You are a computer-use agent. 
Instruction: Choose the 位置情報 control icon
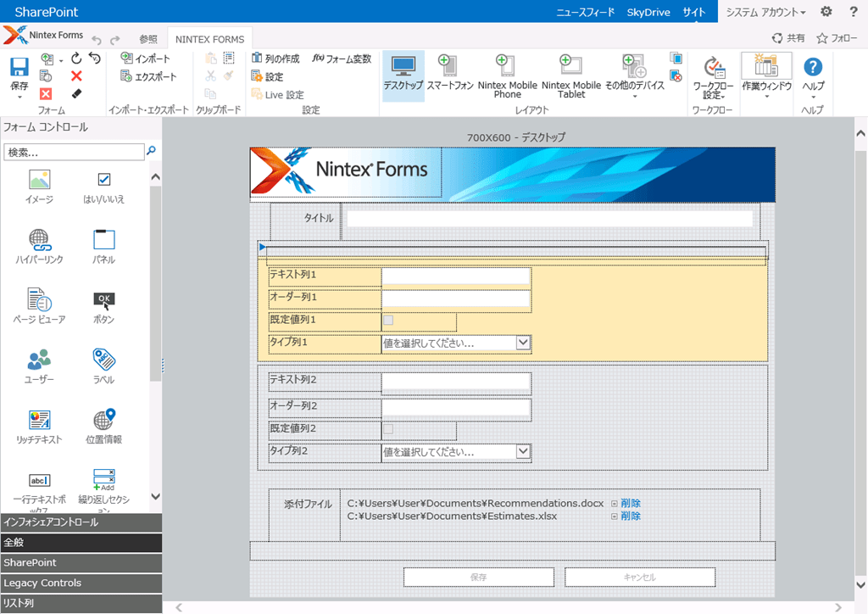pyautogui.click(x=103, y=420)
